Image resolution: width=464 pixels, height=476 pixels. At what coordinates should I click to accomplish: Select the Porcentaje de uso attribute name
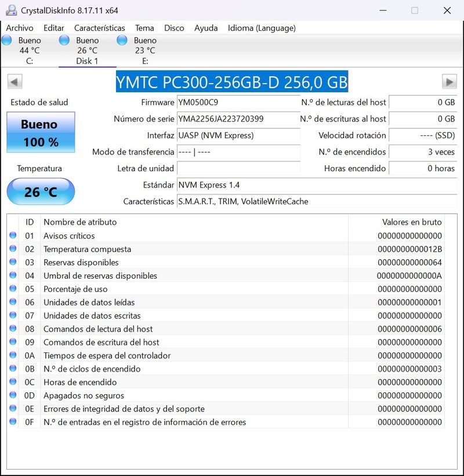(75, 289)
